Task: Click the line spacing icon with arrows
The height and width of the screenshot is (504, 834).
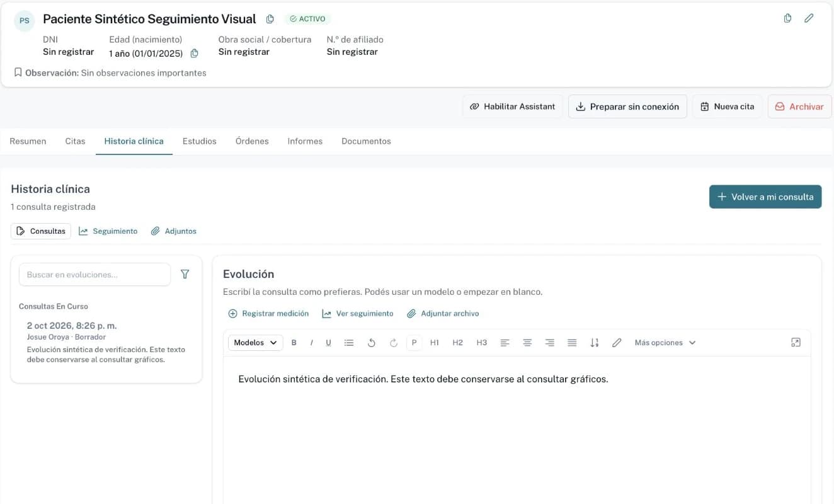Action: [595, 343]
